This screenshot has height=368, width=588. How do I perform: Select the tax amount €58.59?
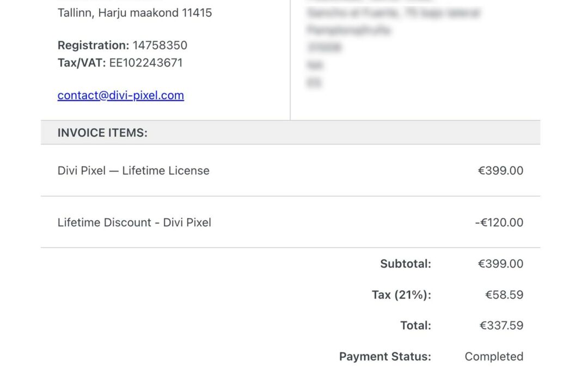click(x=504, y=295)
